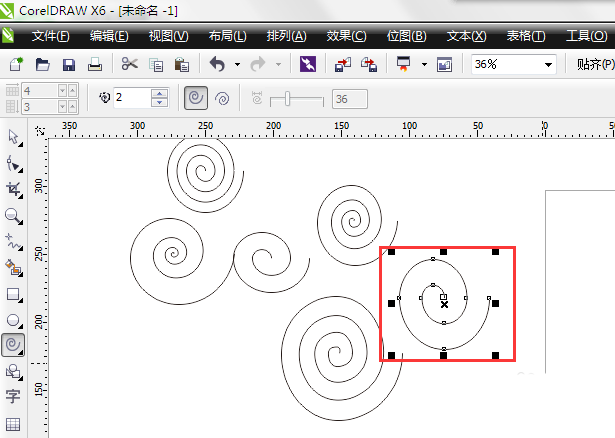Select the Rectangle tool
Screen dimensions: 615x438
point(14,294)
